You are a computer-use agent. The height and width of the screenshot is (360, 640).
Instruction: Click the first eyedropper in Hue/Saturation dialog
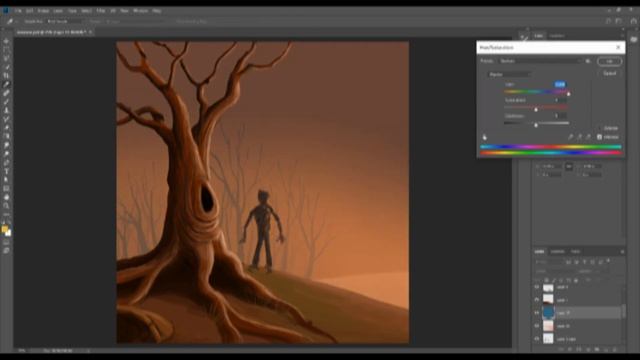pos(571,137)
